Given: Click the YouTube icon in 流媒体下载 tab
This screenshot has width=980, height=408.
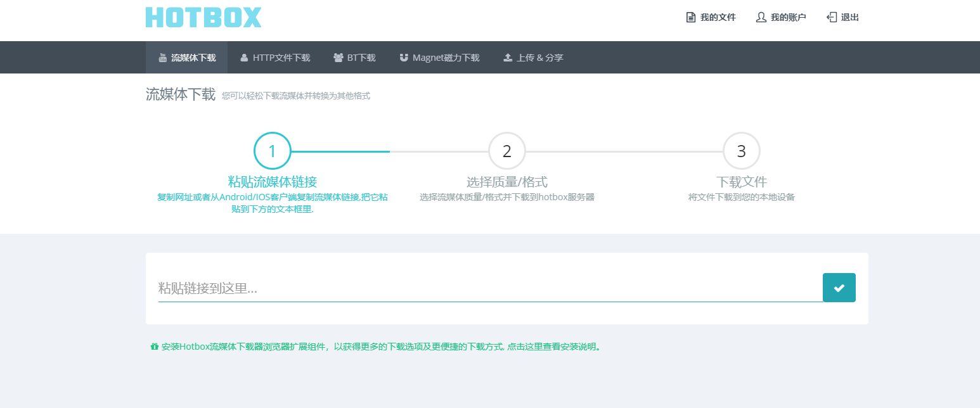Looking at the screenshot, I should [x=163, y=58].
